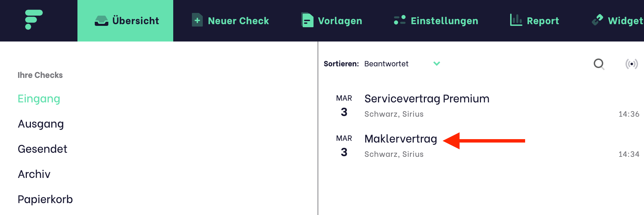Viewport: 644px width, 215px height.
Task: Open the Ausgang folder
Action: [x=41, y=124]
